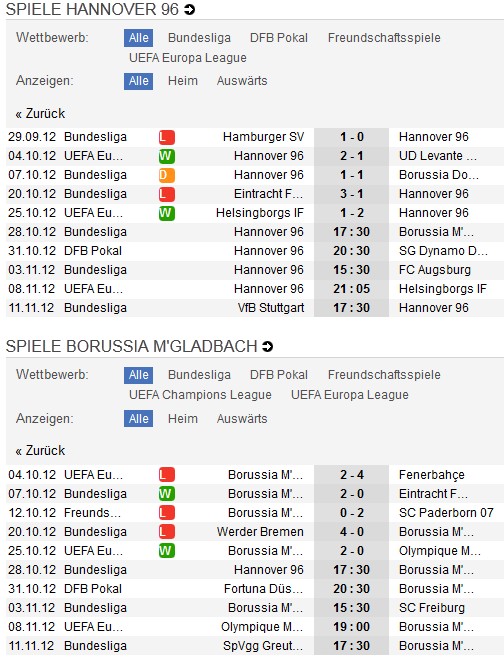Click arrow icon beside Spiele Hannover 96 heading

coord(190,9)
